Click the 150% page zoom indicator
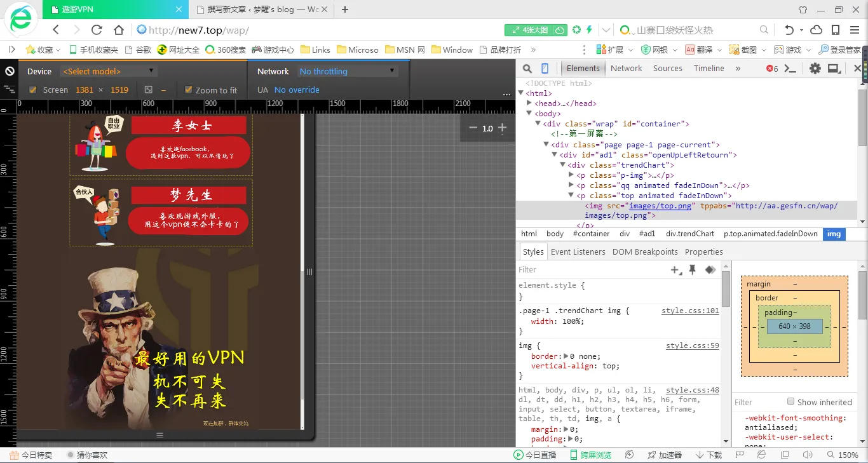 tap(843, 455)
